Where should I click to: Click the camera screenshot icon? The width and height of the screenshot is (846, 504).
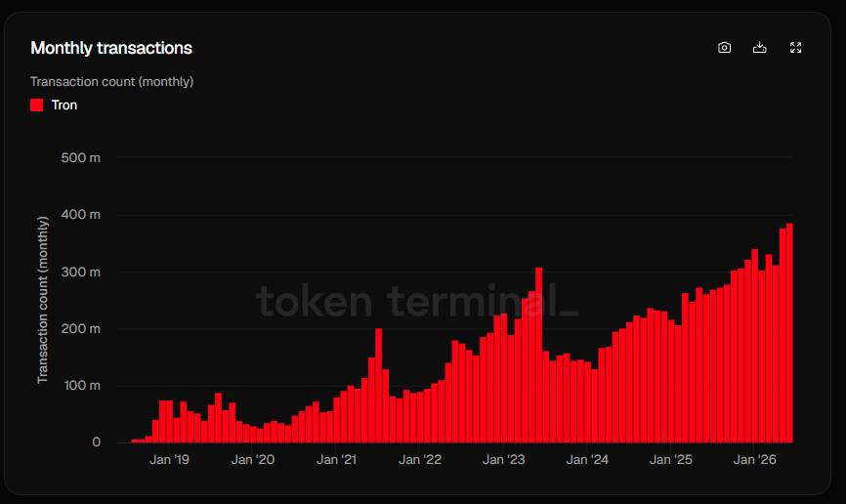click(724, 48)
